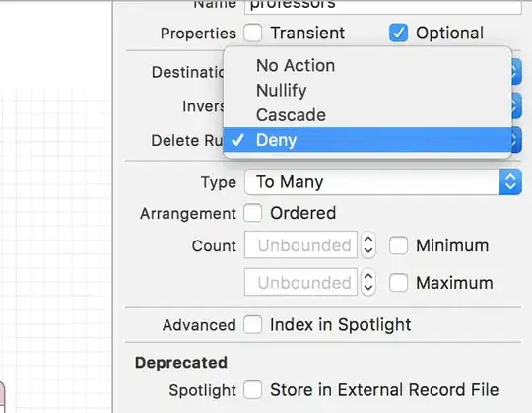The height and width of the screenshot is (413, 532).
Task: Enable the Maximum count checkbox
Action: coord(398,282)
